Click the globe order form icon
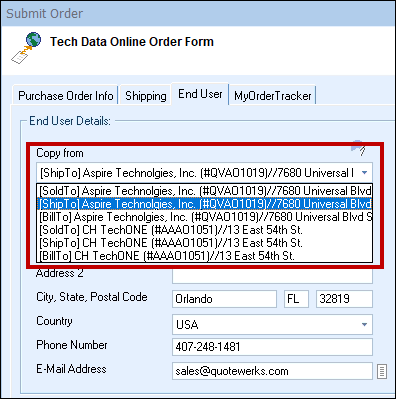Viewport: 396px width, 399px height. 26,48
